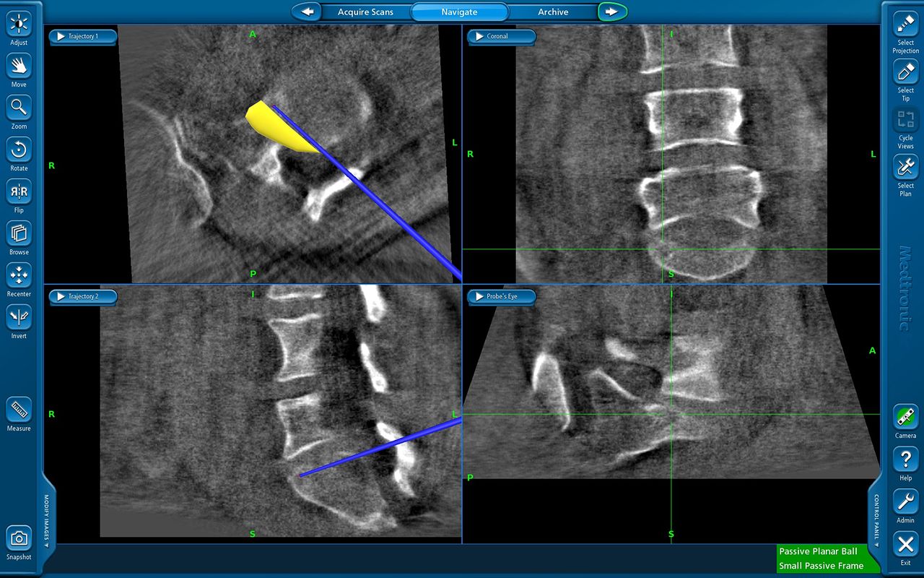Open Select Plan icon
This screenshot has width=924, height=578.
(x=905, y=168)
